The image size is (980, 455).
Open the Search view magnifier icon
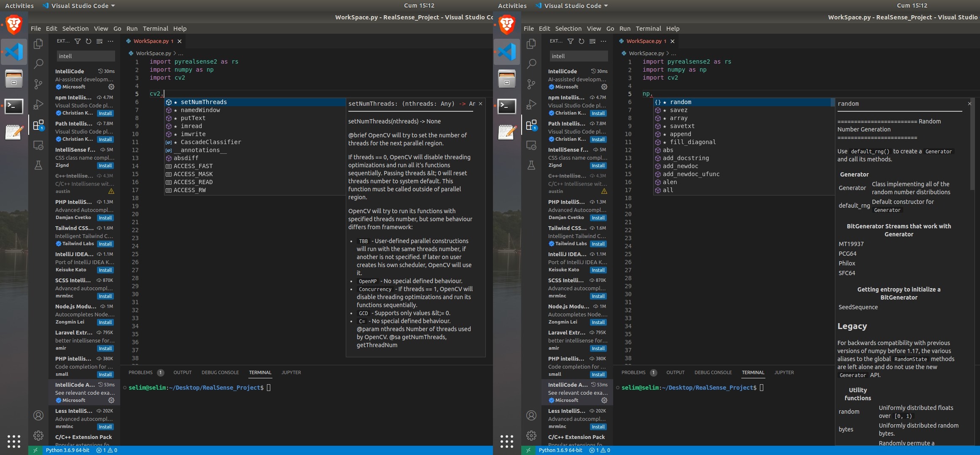[x=38, y=64]
